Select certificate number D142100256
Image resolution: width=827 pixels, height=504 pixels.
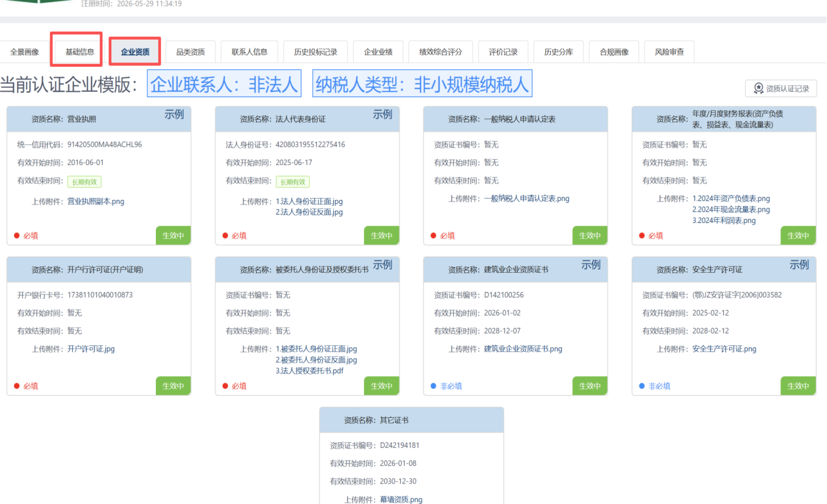click(504, 295)
